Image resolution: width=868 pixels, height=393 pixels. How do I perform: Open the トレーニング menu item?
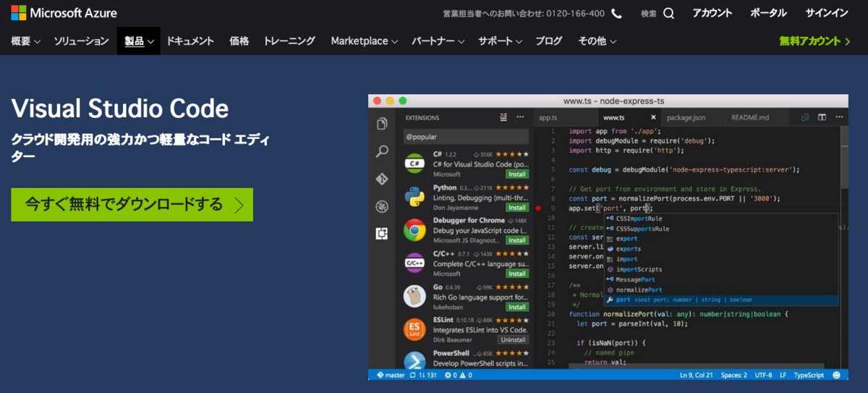pos(289,41)
